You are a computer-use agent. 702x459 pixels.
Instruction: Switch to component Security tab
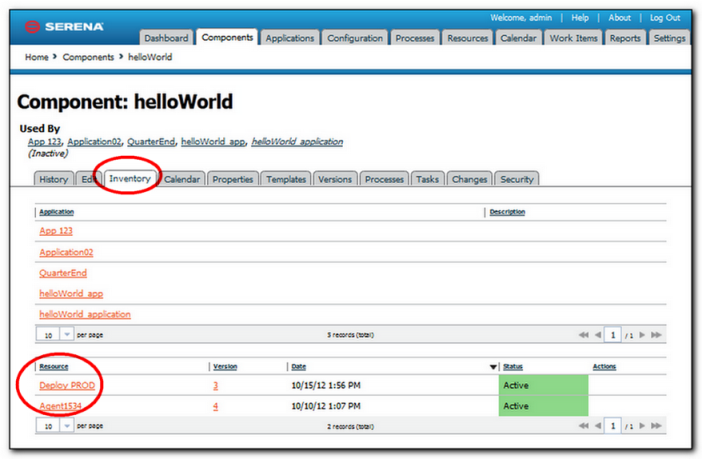(x=517, y=179)
